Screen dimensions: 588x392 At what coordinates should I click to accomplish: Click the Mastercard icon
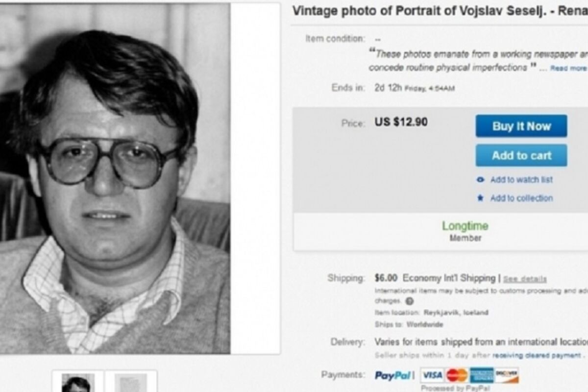[457, 375]
